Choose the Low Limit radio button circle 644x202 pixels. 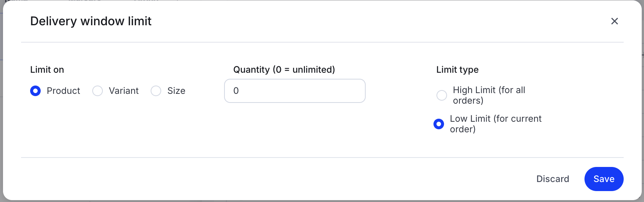439,124
